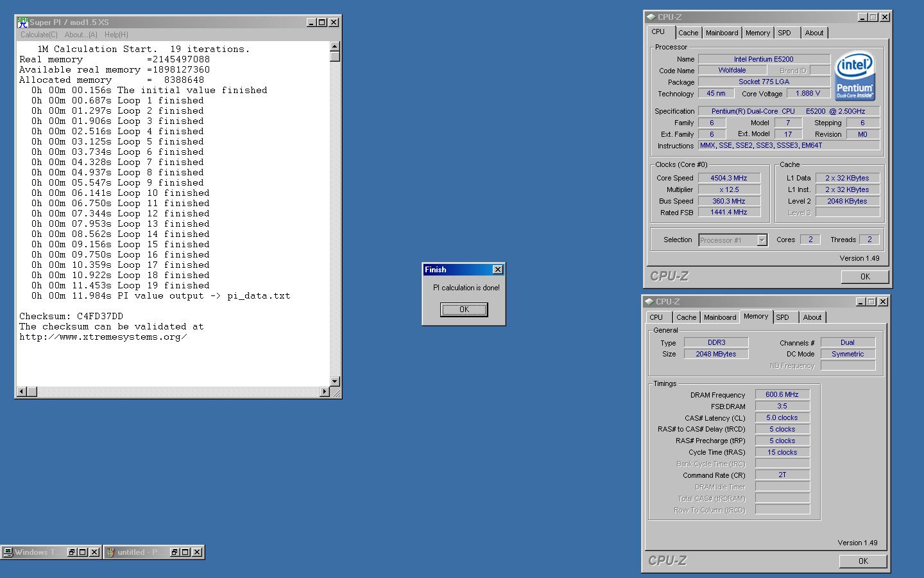Click the PI value output pi_data.txt line
Image resolution: width=924 pixels, height=578 pixels.
point(161,295)
